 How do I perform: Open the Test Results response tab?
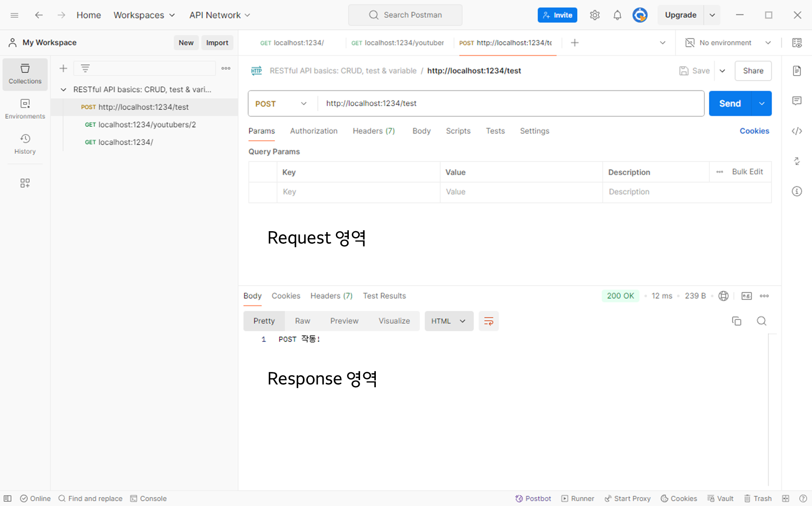click(384, 296)
